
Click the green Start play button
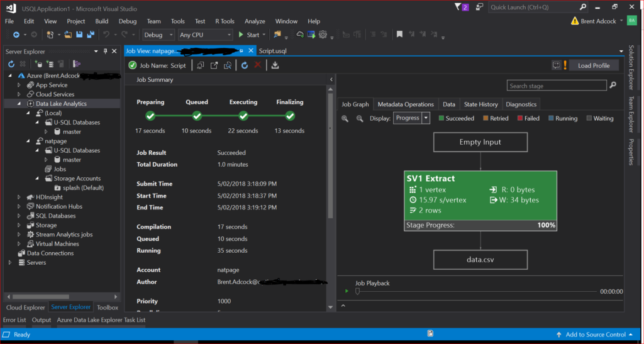point(241,35)
